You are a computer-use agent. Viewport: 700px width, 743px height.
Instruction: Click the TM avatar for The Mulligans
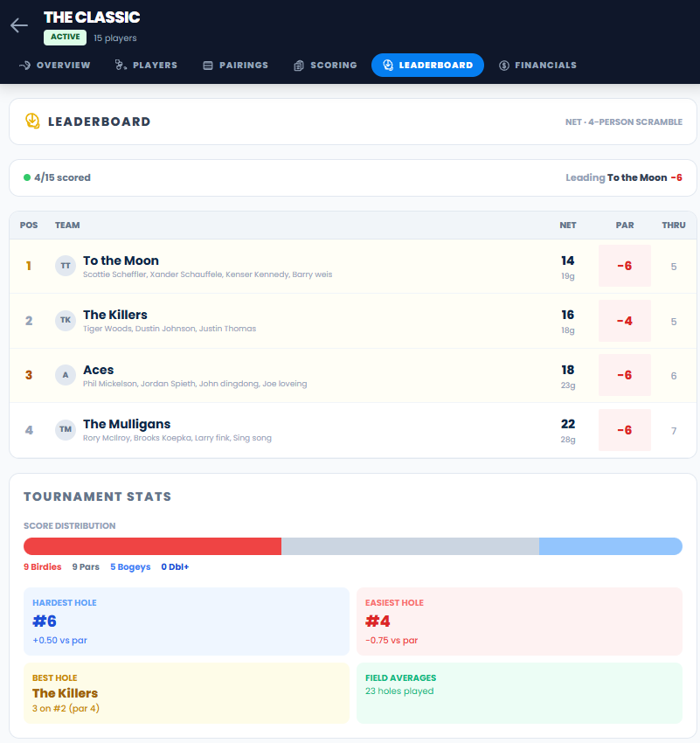pos(65,429)
